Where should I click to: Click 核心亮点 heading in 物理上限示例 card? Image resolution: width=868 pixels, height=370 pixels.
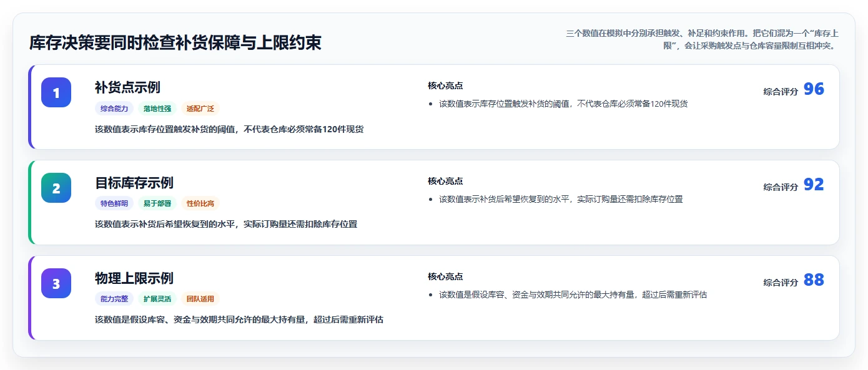[445, 277]
